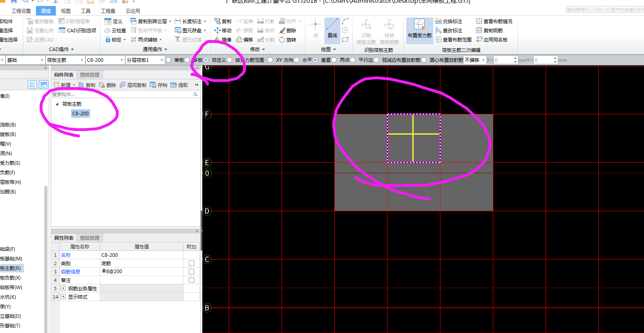Screen dimensions: 644x333
Task: Switch to the 图层管理 tab
Action: tap(90, 238)
